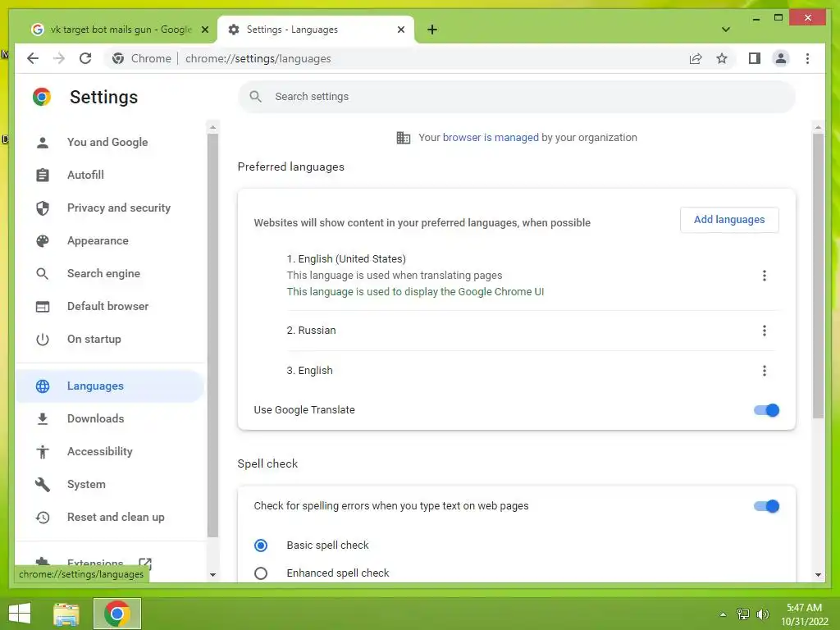Open Chrome's three-dot main menu
The width and height of the screenshot is (840, 630).
click(x=807, y=58)
